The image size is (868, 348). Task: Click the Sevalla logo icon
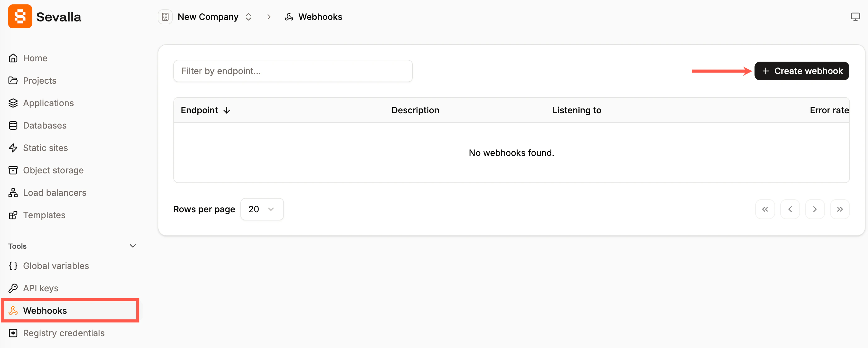pyautogui.click(x=20, y=16)
